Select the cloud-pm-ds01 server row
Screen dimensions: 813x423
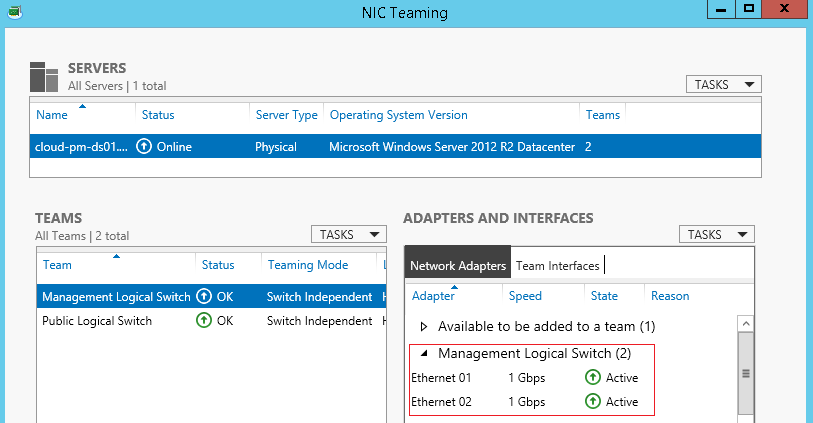395,147
